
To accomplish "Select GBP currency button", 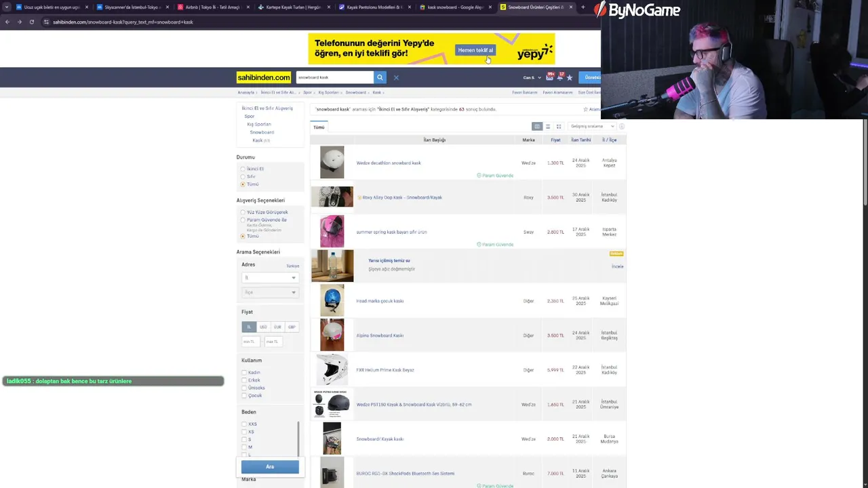I will 292,327.
